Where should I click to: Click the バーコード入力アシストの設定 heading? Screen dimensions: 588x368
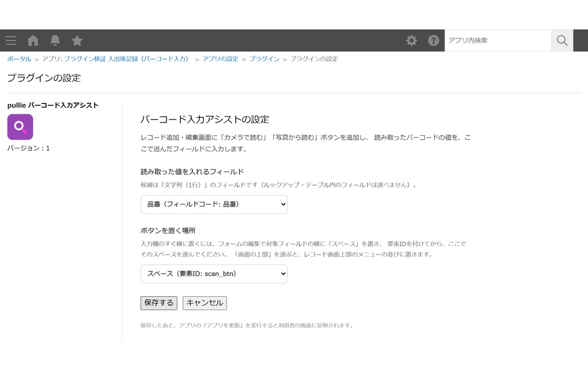[205, 120]
